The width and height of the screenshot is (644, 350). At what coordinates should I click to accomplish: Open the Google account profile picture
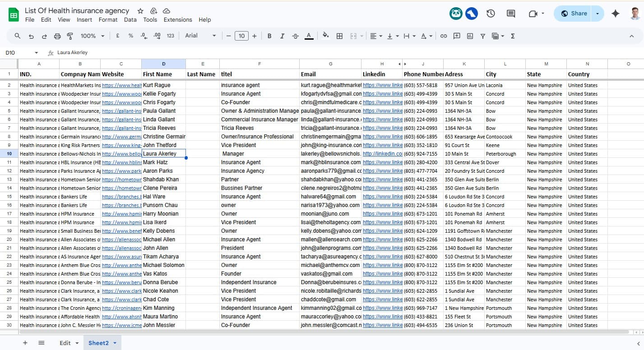click(635, 14)
